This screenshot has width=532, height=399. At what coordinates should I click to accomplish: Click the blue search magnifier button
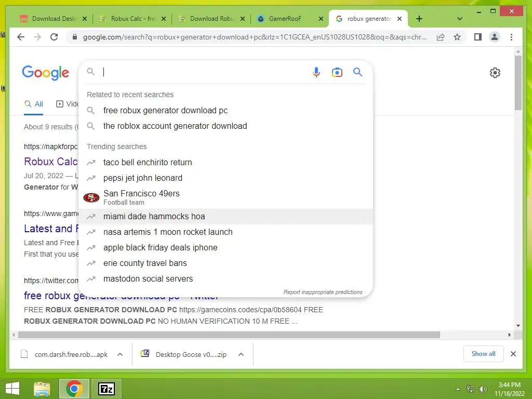pos(357,72)
